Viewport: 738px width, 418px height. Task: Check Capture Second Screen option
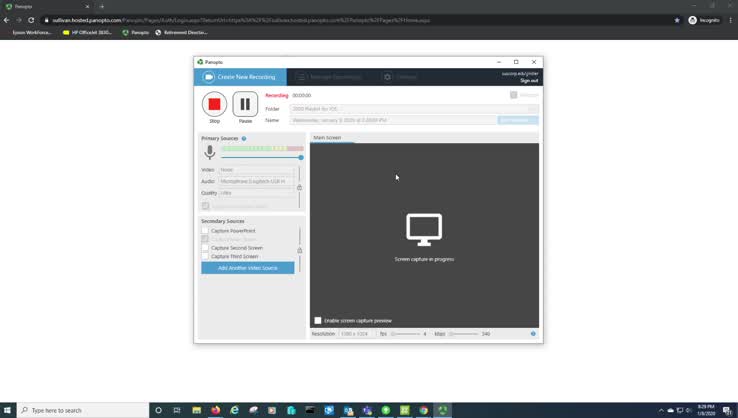[x=206, y=248]
